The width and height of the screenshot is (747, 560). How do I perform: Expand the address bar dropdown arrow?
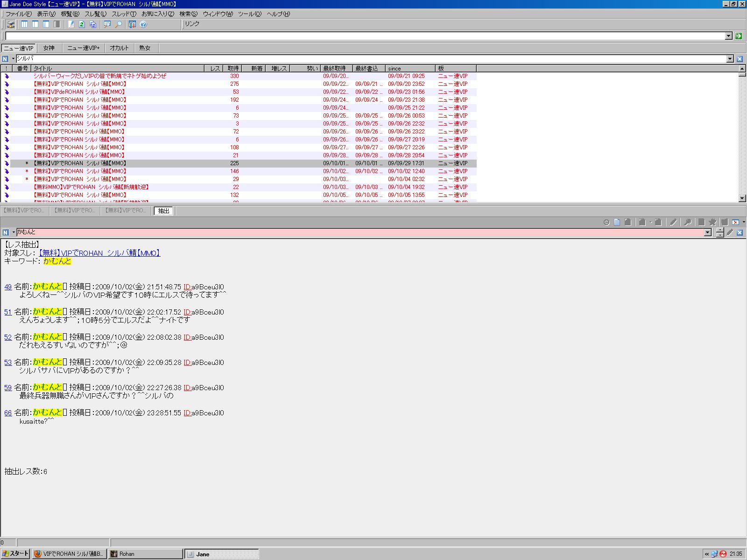point(729,36)
